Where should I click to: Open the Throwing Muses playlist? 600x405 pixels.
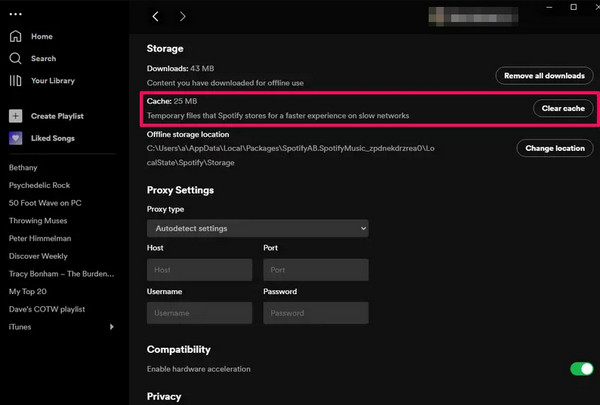[38, 220]
